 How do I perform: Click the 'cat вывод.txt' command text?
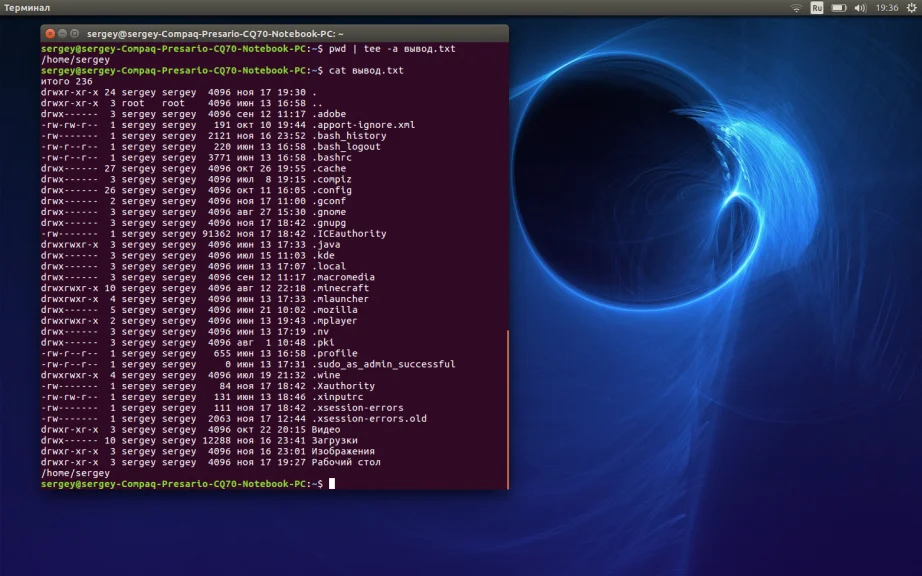tap(366, 71)
